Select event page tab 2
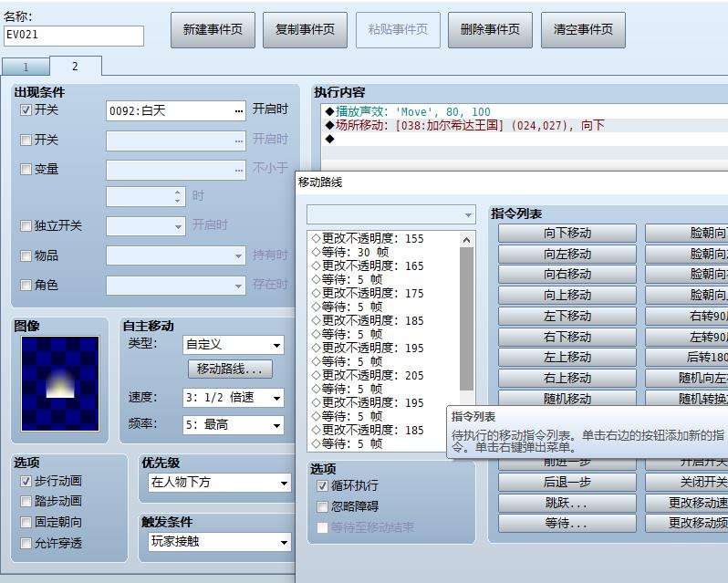The width and height of the screenshot is (728, 583). coord(75,66)
